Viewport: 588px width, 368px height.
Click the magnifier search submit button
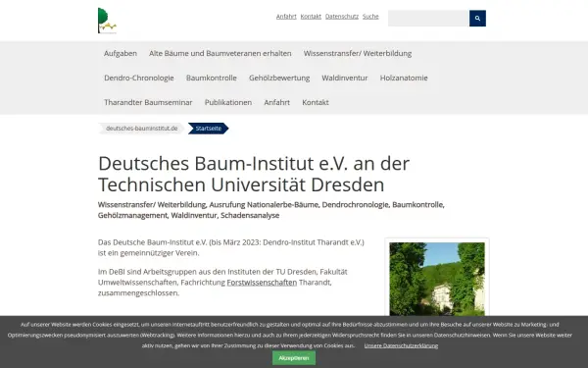[477, 19]
